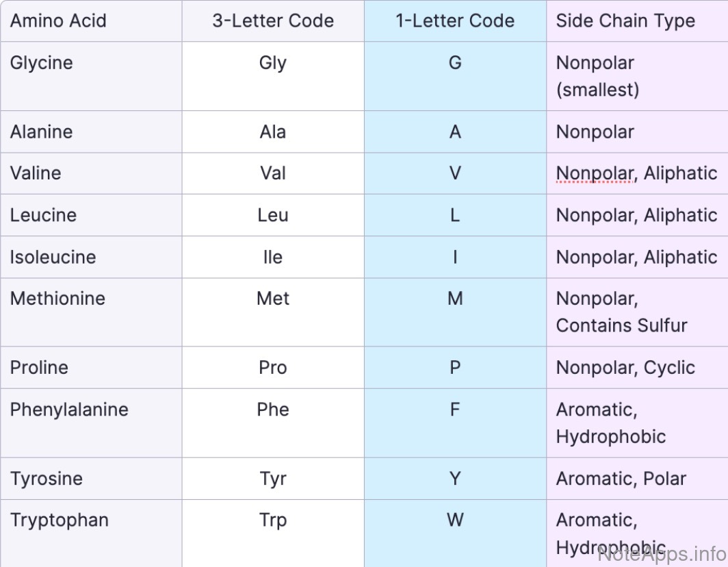This screenshot has width=728, height=567.
Task: Select the Leucine name cell
Action: (x=43, y=215)
